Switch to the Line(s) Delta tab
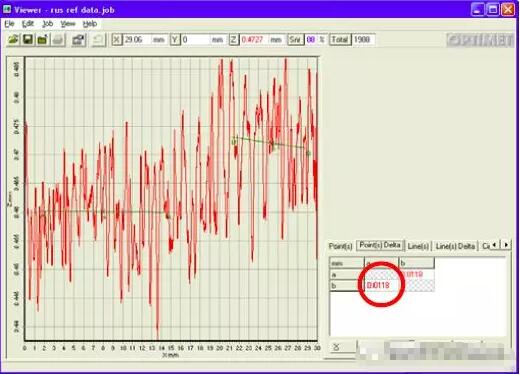 click(455, 246)
